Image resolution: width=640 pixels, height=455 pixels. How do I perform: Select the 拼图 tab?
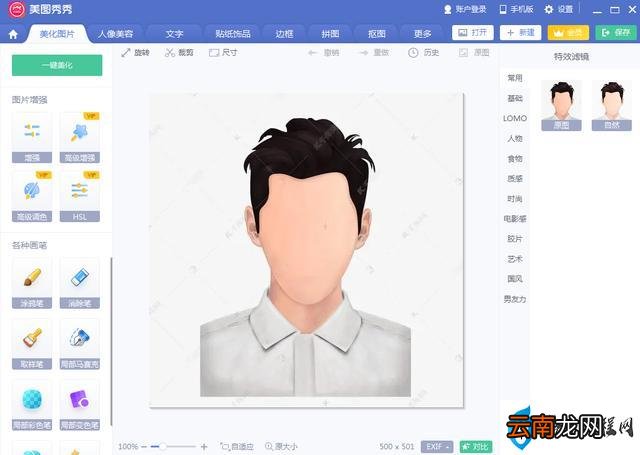pyautogui.click(x=330, y=34)
